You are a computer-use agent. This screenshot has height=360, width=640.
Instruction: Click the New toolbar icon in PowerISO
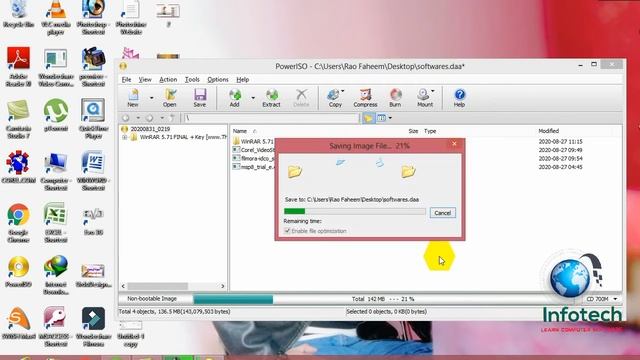(x=133, y=98)
